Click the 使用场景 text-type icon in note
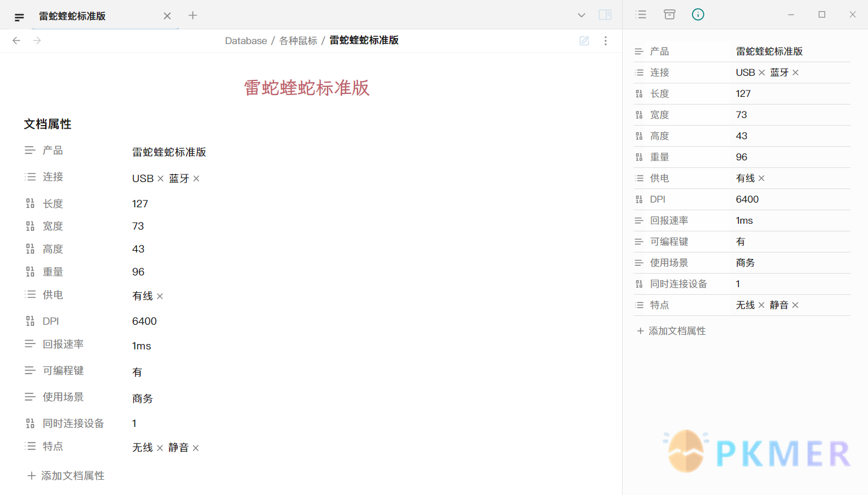Viewport: 868px width, 495px height. click(x=30, y=397)
